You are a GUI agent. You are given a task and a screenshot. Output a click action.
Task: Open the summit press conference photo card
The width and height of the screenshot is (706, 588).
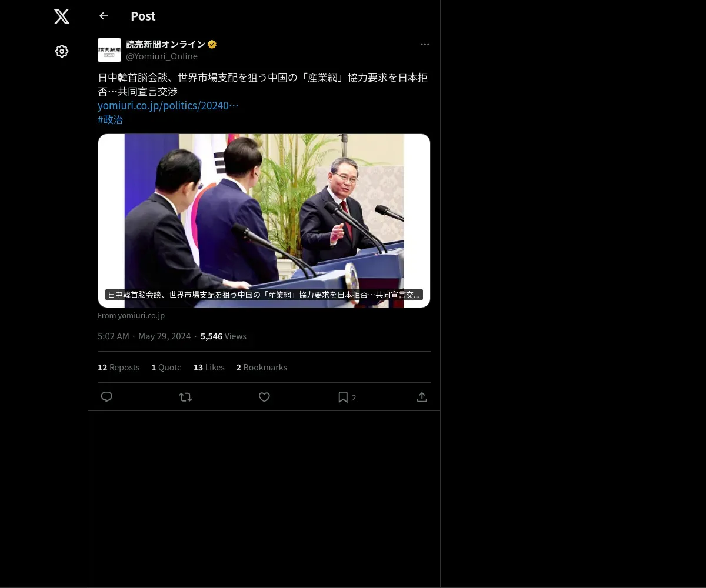(x=264, y=220)
